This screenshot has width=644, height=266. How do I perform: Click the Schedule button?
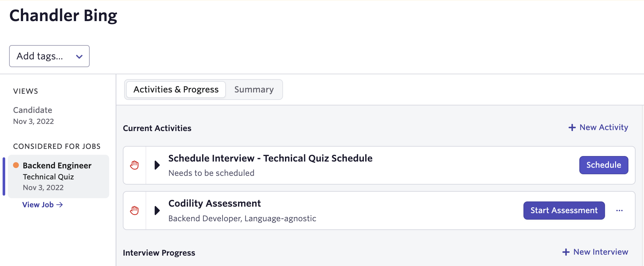coord(604,165)
